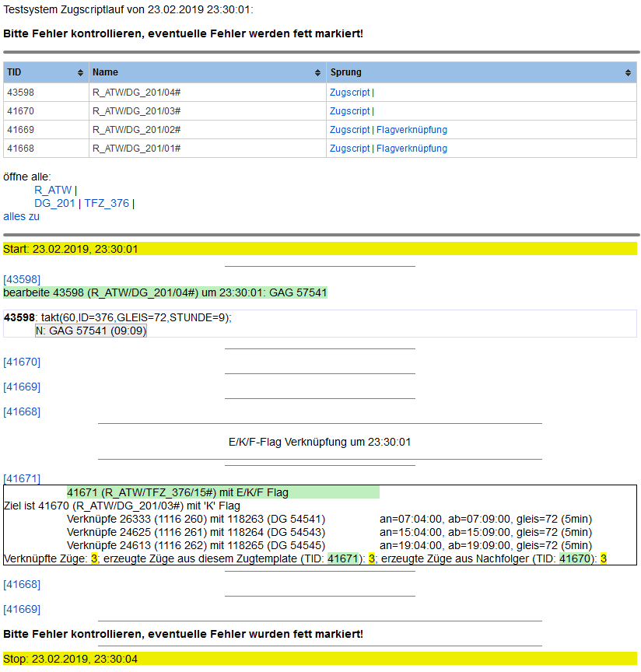Expand all R_ATW entries

[53, 190]
